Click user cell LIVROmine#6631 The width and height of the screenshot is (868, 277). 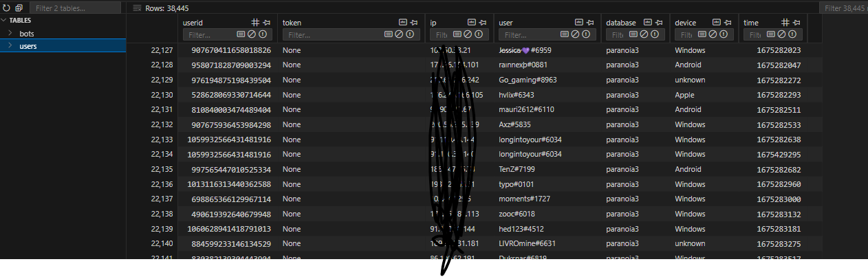pos(527,244)
